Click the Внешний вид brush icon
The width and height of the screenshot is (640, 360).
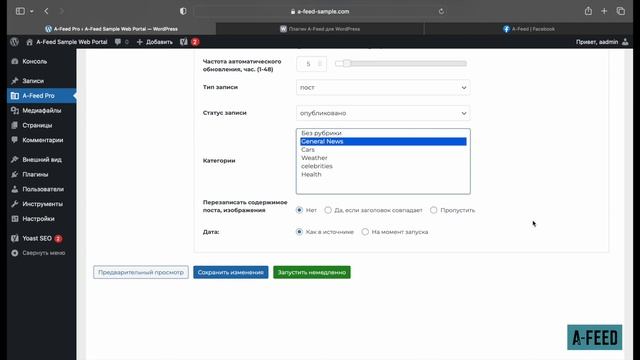coord(15,160)
